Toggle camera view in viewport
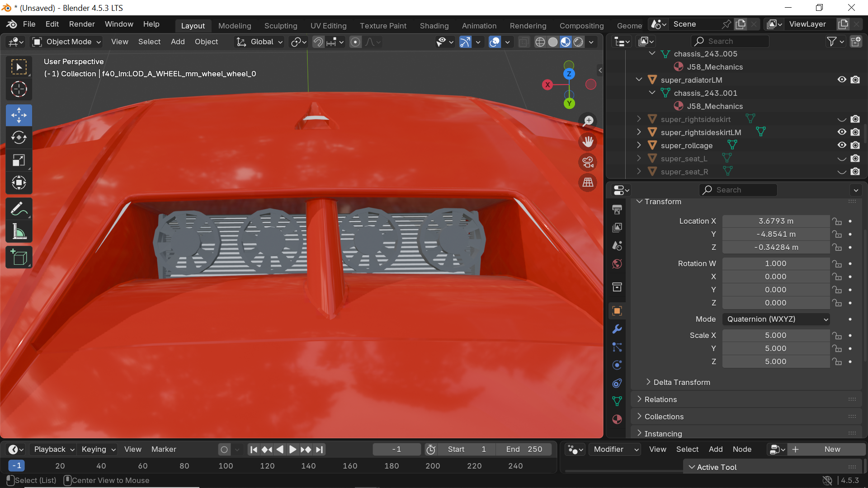 click(588, 162)
